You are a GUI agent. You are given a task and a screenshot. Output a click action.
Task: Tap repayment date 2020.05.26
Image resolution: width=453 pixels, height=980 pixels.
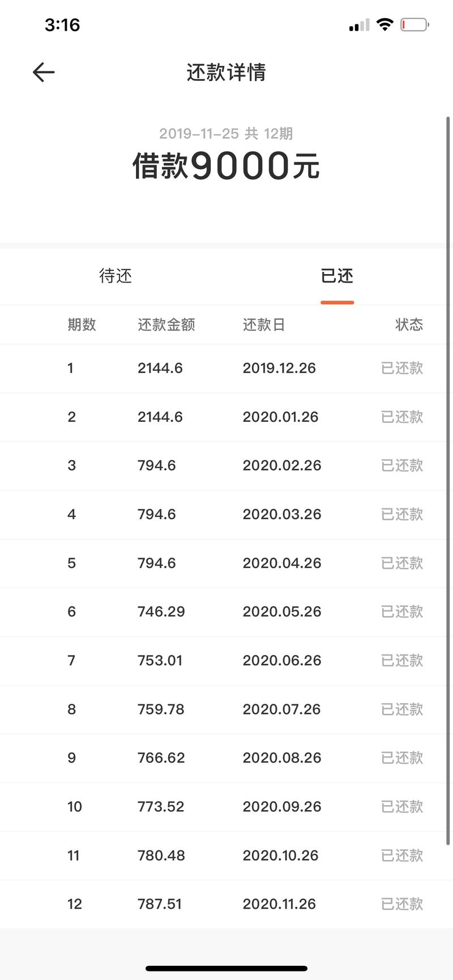281,611
